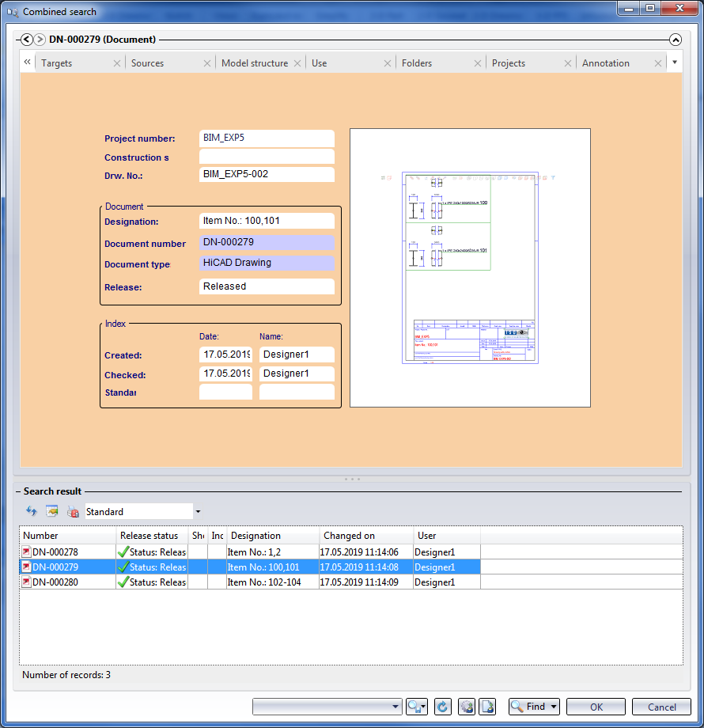Image resolution: width=704 pixels, height=728 pixels.
Task: Open the tab overflow dropdown arrow
Action: pos(674,62)
